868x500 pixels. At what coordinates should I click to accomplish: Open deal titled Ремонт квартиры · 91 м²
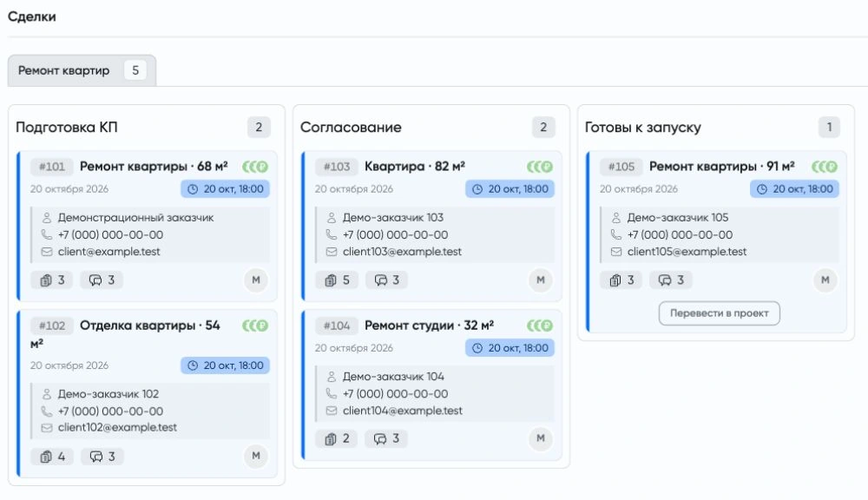pyautogui.click(x=722, y=167)
